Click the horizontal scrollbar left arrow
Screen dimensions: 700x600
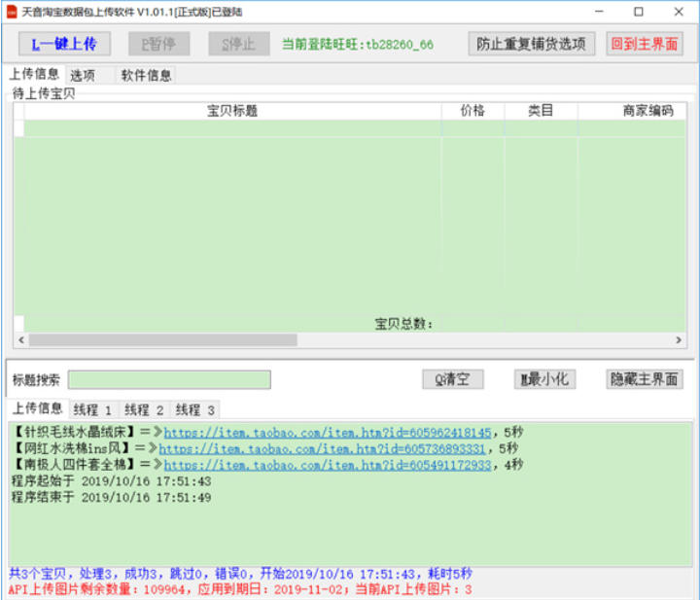pyautogui.click(x=19, y=340)
